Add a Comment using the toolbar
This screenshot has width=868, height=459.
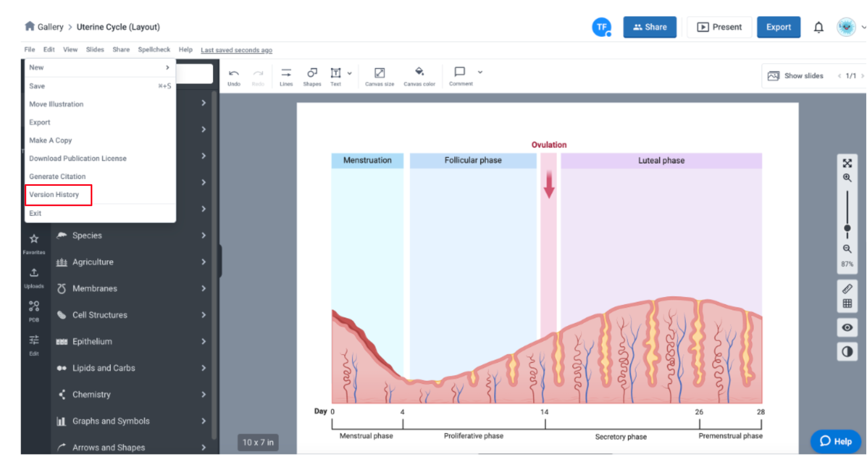[x=461, y=77]
